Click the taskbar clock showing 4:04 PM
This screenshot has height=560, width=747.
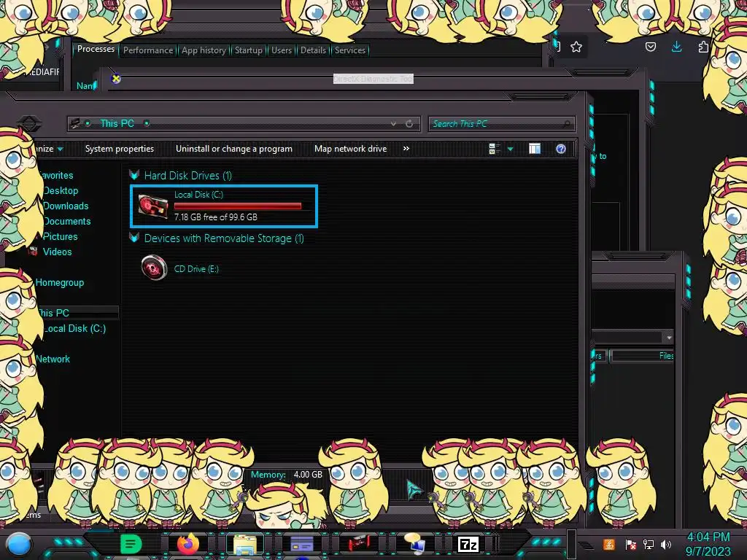tap(708, 537)
